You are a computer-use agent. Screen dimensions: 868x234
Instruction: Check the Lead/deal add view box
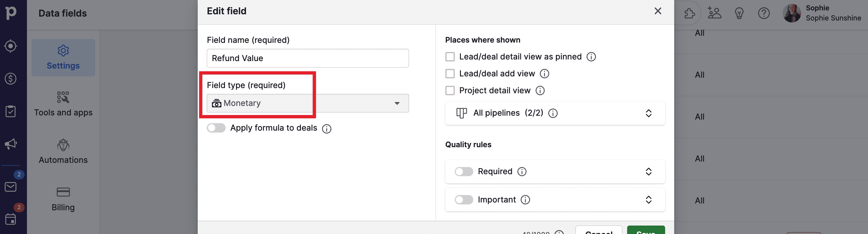tap(450, 73)
